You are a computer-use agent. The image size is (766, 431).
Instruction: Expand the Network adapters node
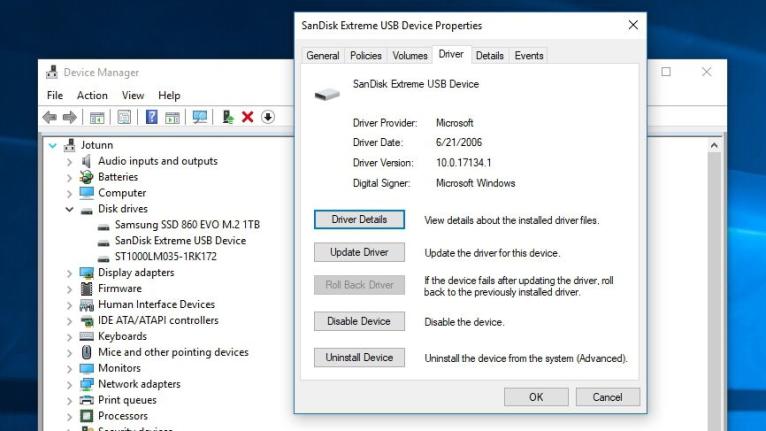tap(69, 385)
